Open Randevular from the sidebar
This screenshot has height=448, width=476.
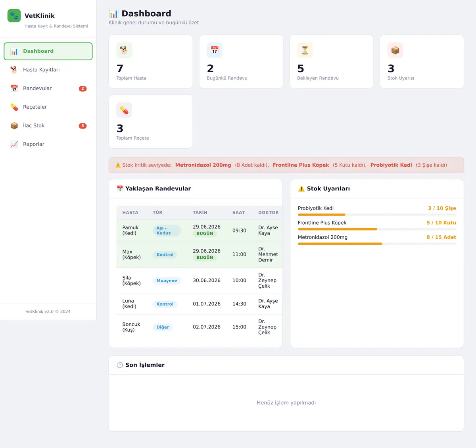coord(48,88)
